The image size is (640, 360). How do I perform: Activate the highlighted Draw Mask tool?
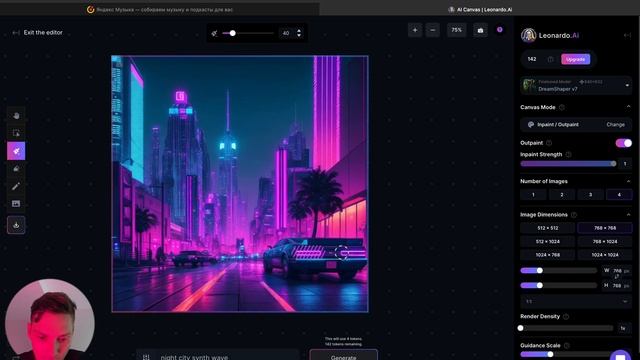click(x=16, y=151)
